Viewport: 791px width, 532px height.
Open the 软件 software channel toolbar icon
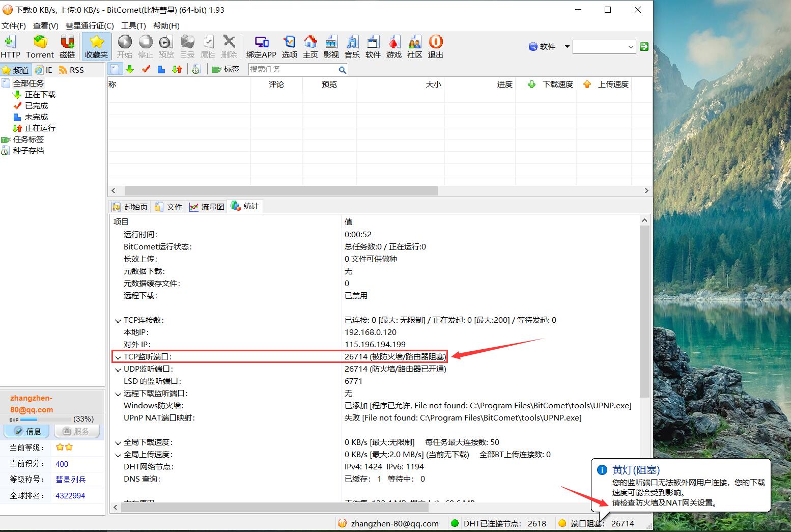click(373, 47)
